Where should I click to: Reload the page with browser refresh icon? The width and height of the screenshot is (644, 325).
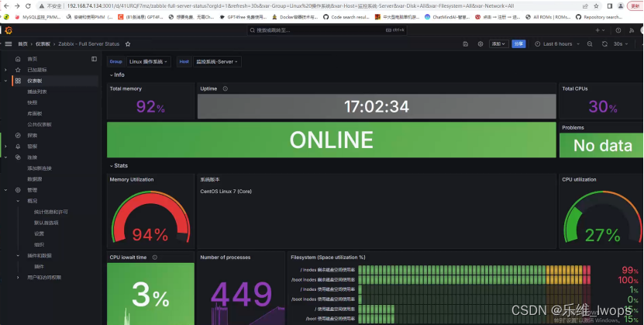(x=28, y=5)
